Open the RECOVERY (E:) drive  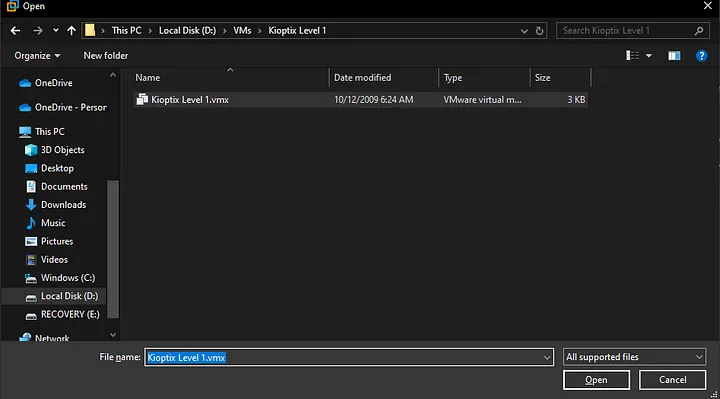(62, 315)
